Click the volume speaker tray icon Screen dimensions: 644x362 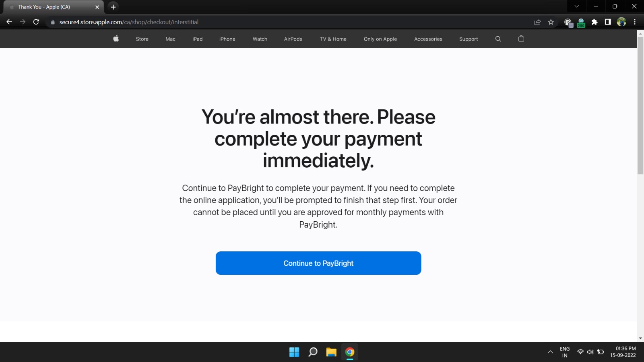[x=590, y=352]
